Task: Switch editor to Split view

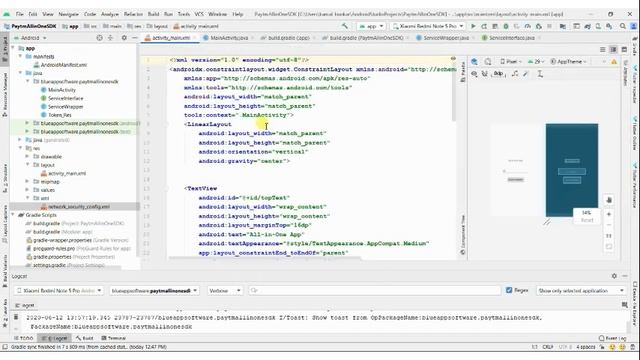Action: pos(613,49)
